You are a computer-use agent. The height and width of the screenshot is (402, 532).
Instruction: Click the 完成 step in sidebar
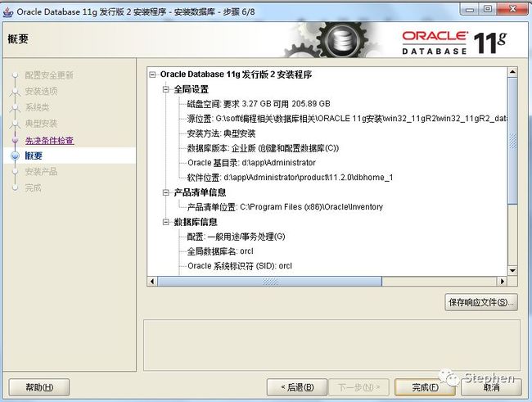pos(33,187)
